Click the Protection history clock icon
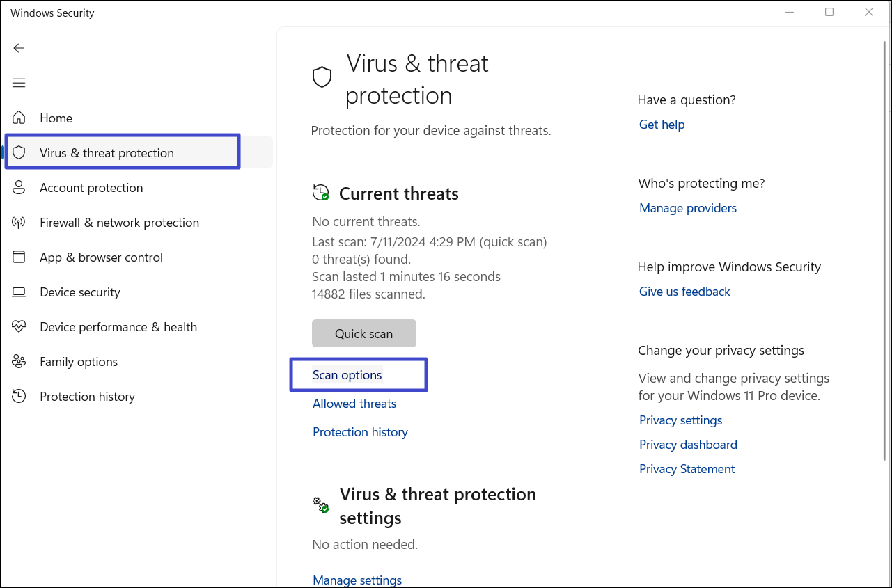This screenshot has width=892, height=588. pos(19,397)
